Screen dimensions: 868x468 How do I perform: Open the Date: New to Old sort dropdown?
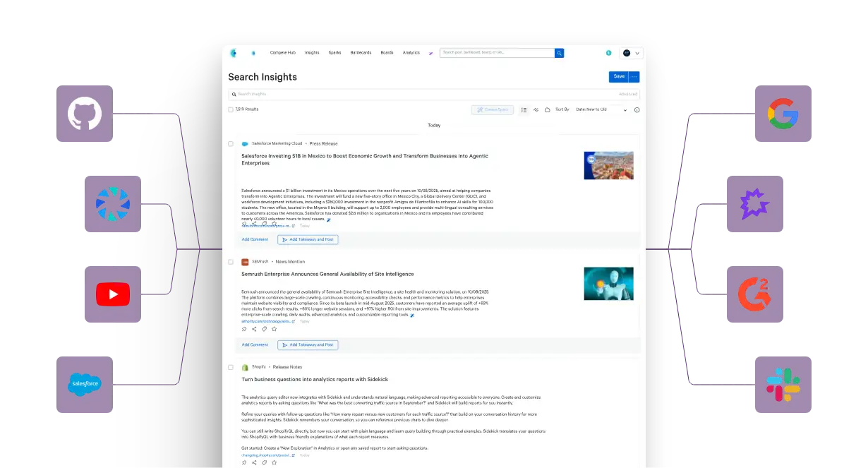click(601, 110)
